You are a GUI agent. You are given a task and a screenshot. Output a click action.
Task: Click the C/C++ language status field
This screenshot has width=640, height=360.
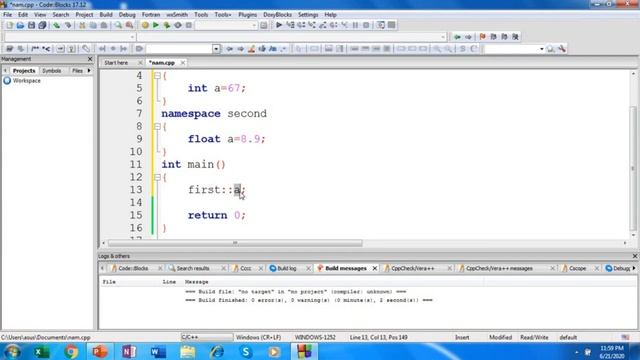[207, 338]
